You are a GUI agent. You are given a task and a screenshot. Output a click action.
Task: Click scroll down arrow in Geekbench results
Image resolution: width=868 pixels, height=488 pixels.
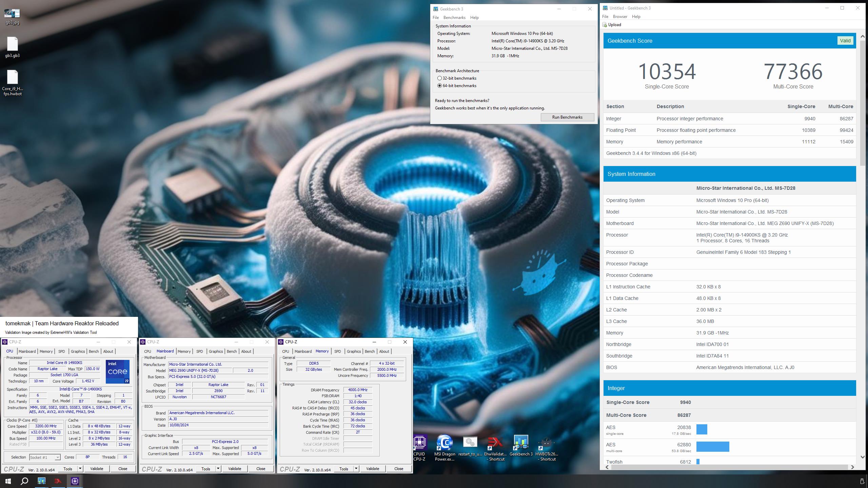coord(863,457)
